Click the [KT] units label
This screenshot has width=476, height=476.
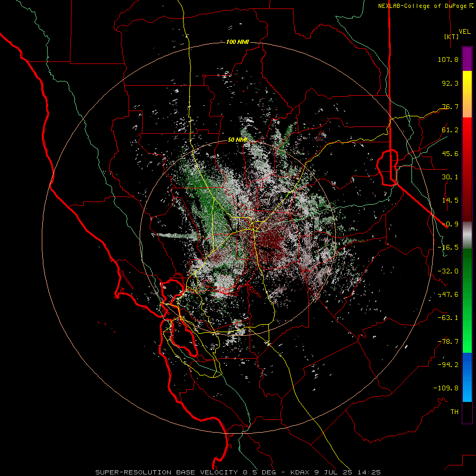[451, 36]
